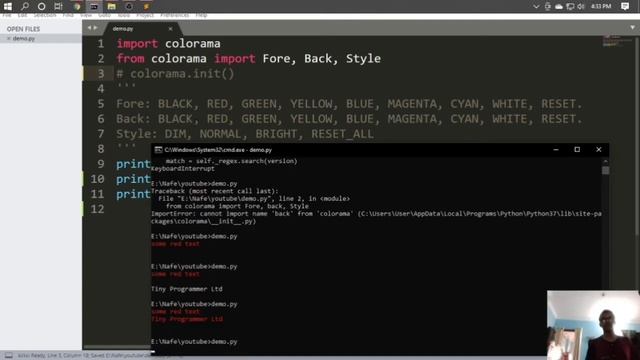
Task: Open the View menu
Action: pos(86,15)
